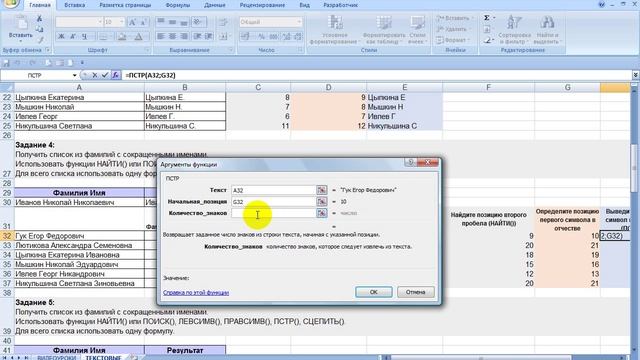This screenshot has width=640, height=360.
Task: Increase font size with the large A icon
Action: tap(132, 22)
